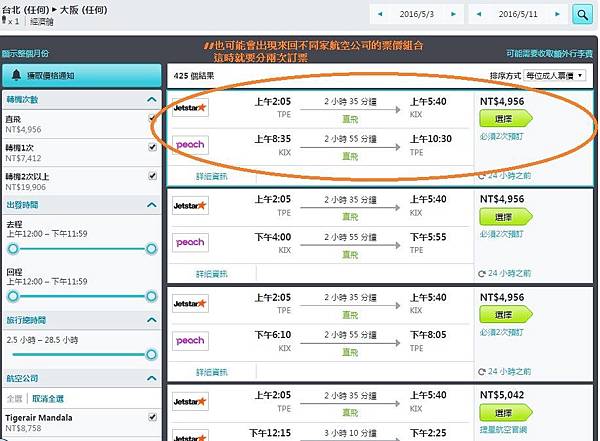Screen dimensions: 600x441
Task: Go to next day after 2016/5/11
Action: [557, 14]
